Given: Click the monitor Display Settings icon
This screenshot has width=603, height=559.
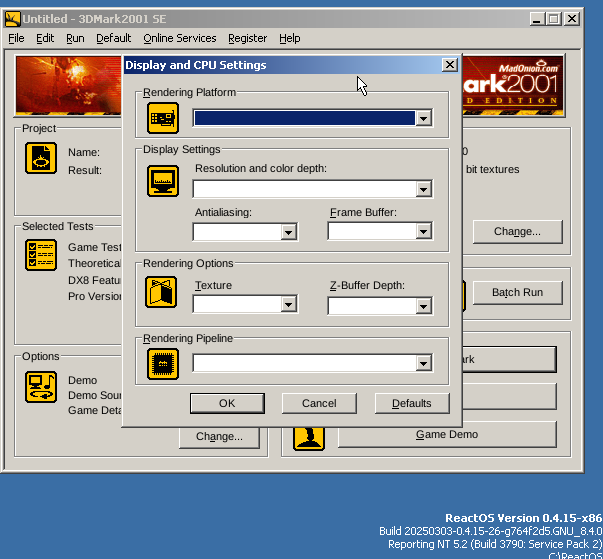Looking at the screenshot, I should [163, 181].
